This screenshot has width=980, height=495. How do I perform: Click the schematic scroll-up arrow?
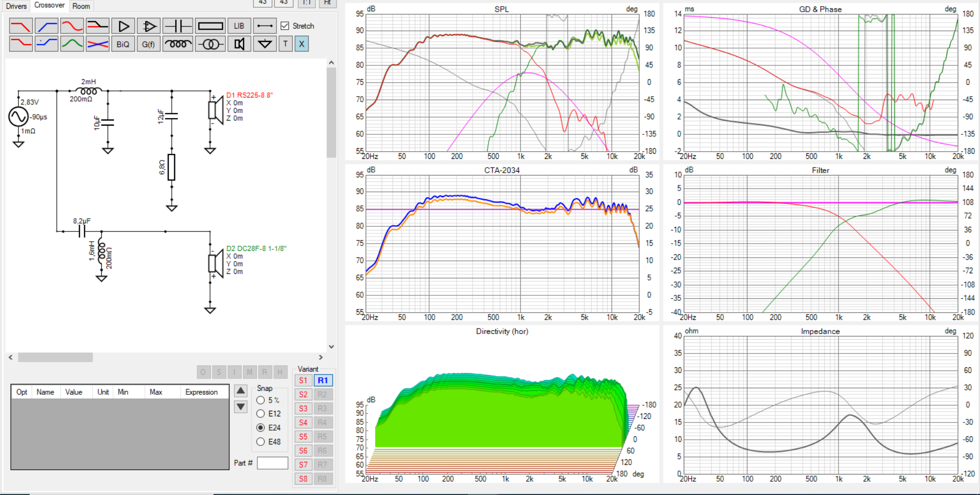pyautogui.click(x=332, y=63)
